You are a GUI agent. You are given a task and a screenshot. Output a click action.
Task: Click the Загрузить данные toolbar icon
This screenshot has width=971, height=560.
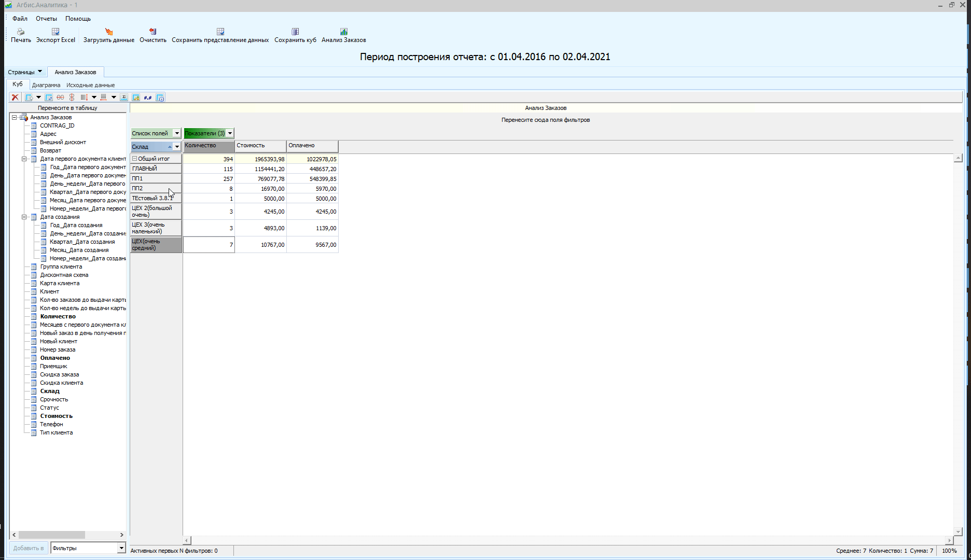109,32
